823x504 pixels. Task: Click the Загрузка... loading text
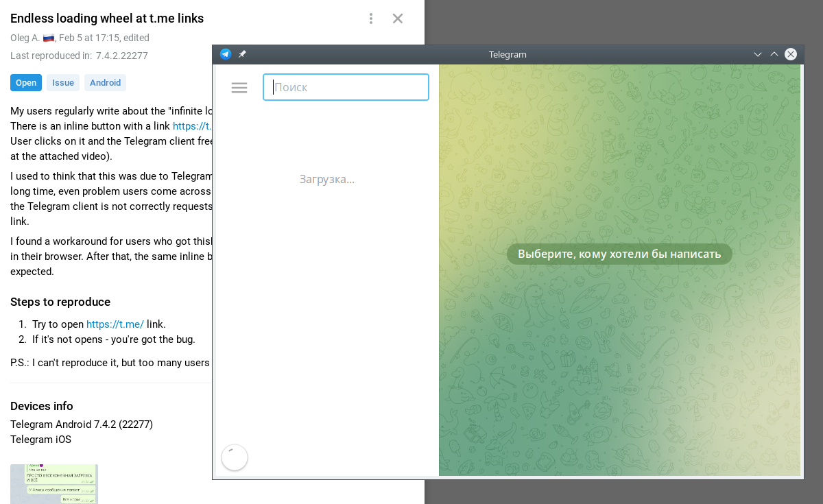327,180
